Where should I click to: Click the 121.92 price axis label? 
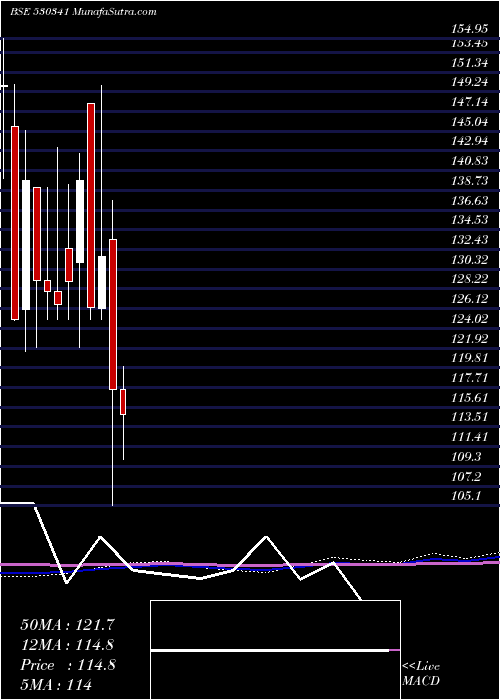(470, 338)
